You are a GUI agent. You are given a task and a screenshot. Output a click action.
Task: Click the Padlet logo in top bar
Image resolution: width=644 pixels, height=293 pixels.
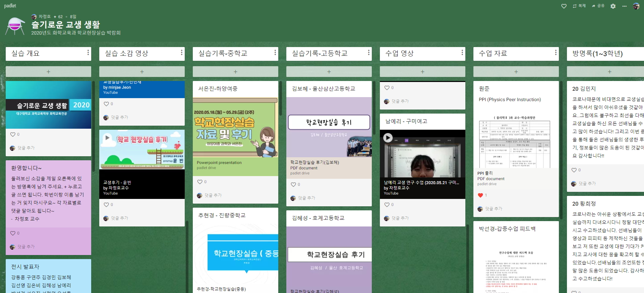(10, 6)
